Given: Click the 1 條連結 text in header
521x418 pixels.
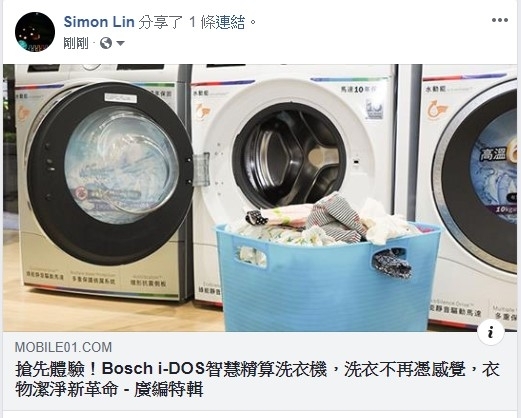Looking at the screenshot, I should [217, 22].
